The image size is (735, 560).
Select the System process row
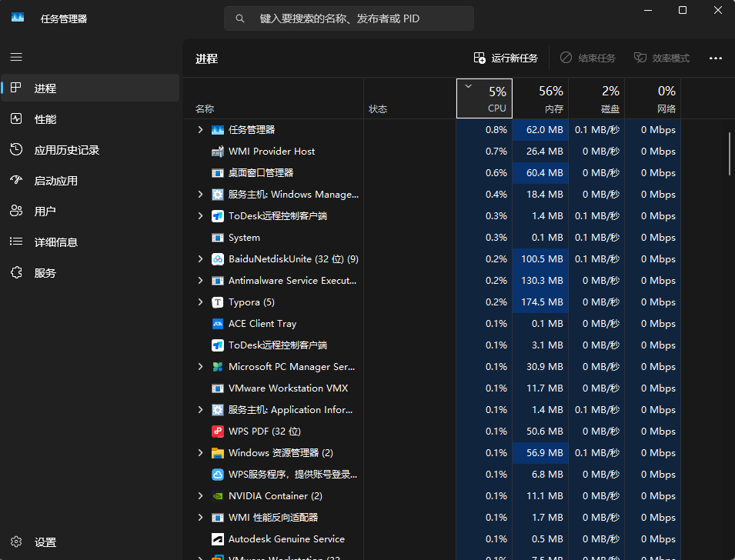click(x=432, y=238)
